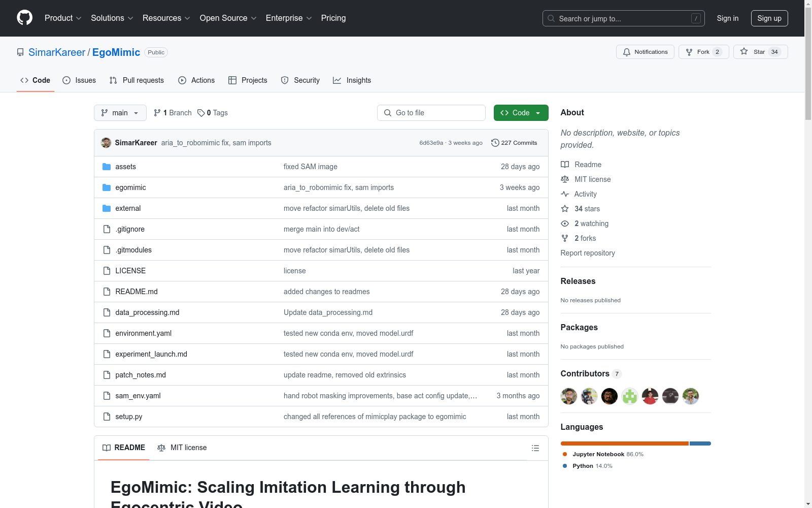812x508 pixels.
Task: Click the assets folder icon
Action: point(107,167)
